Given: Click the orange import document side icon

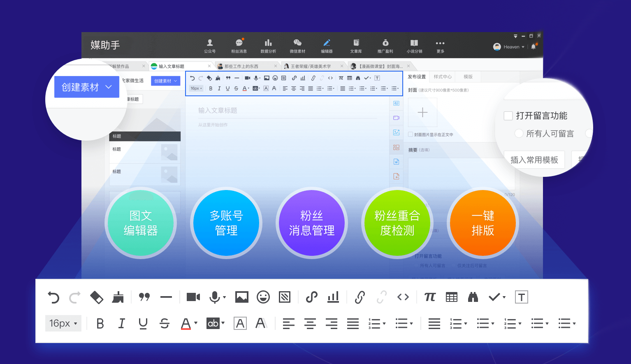Looking at the screenshot, I should click(397, 176).
